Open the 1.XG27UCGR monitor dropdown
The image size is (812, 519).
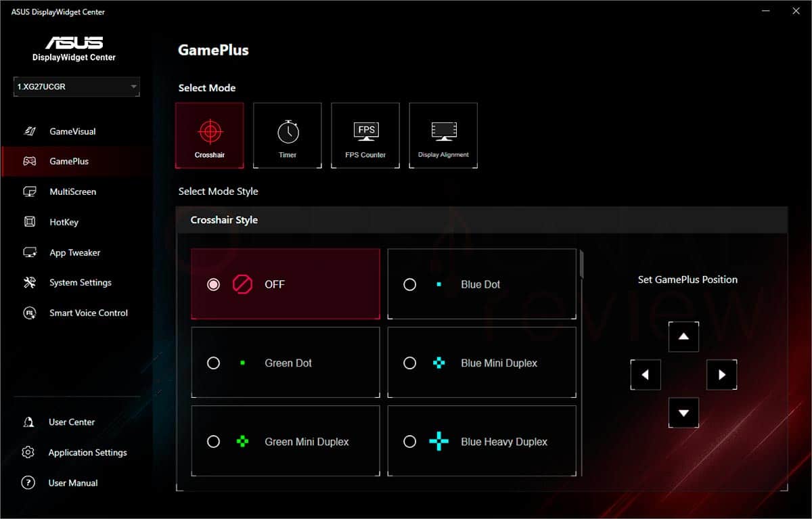click(x=76, y=87)
